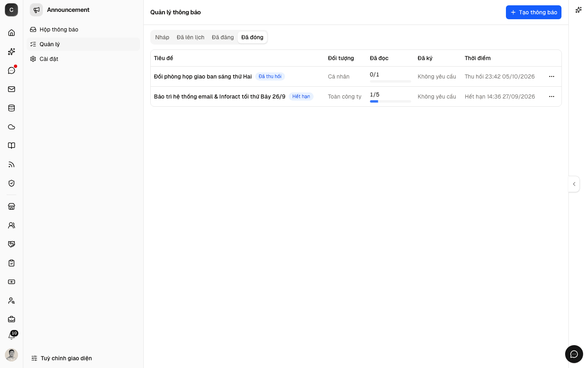Expand the collapsed right side panel chevron
The width and height of the screenshot is (588, 368).
click(574, 184)
